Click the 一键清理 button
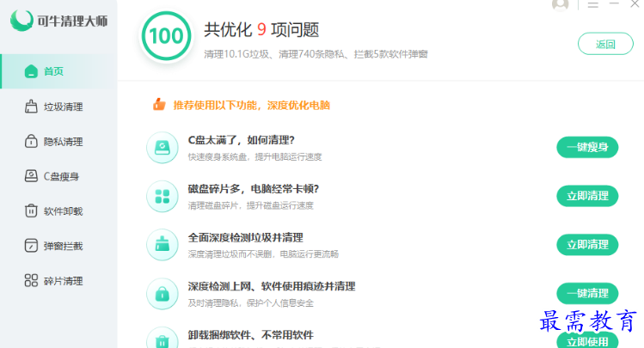 pyautogui.click(x=587, y=293)
